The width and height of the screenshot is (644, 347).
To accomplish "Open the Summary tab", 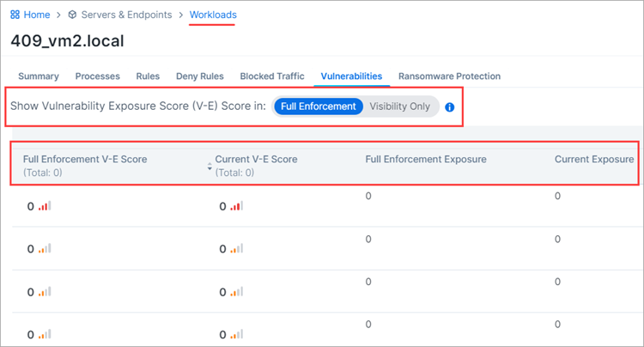I will (x=39, y=76).
